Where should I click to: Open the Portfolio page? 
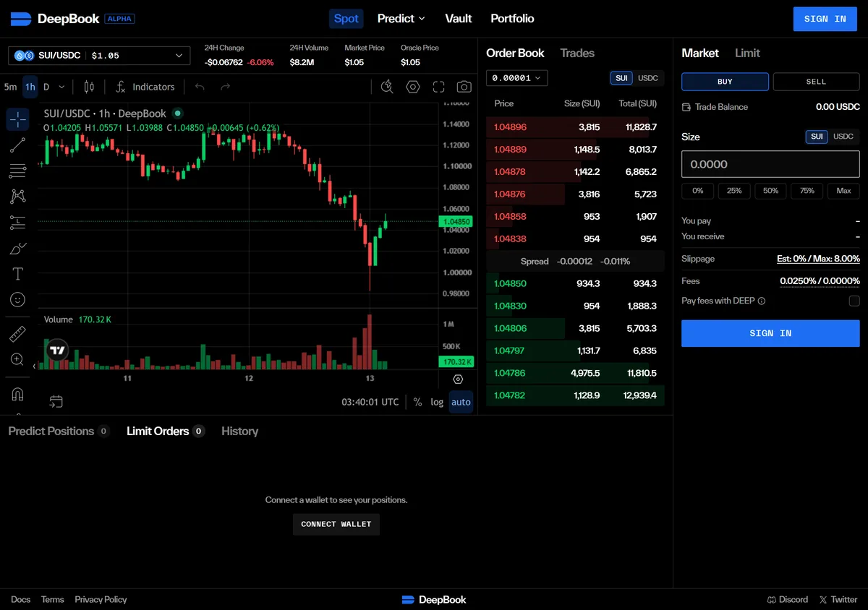coord(512,19)
